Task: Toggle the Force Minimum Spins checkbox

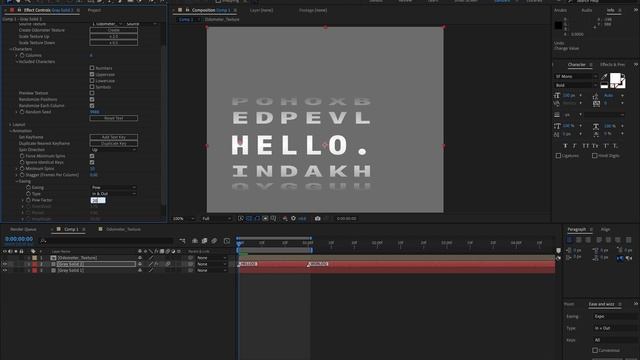Action: tap(92, 156)
